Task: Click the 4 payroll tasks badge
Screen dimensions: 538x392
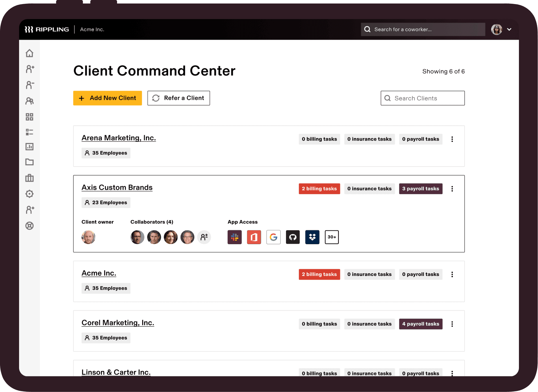Action: click(x=420, y=324)
